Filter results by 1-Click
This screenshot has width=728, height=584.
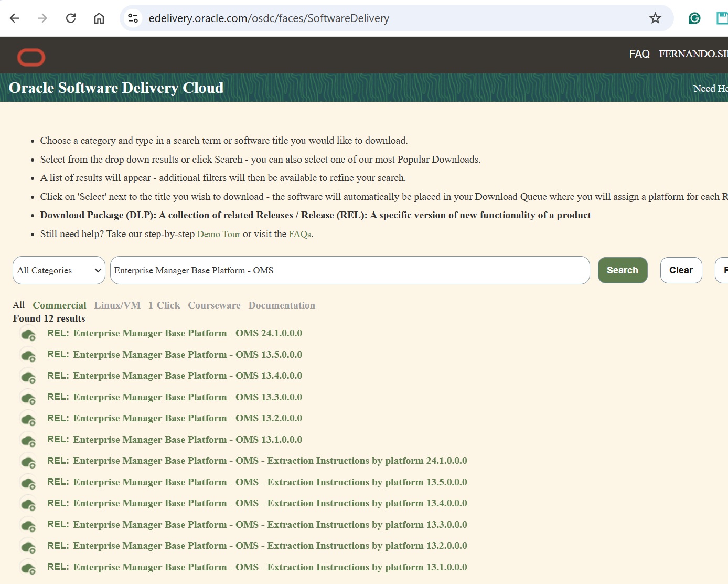pyautogui.click(x=164, y=305)
